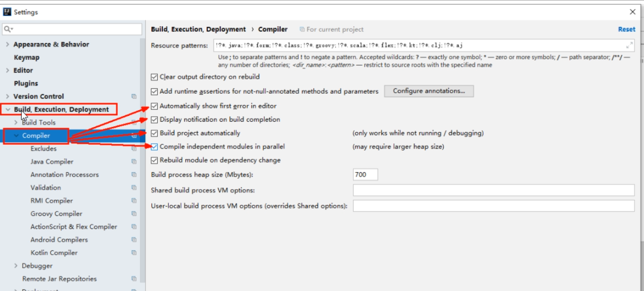Screen dimensions: 644x291
Task: Toggle Automatically show first error in editor
Action: 155,106
